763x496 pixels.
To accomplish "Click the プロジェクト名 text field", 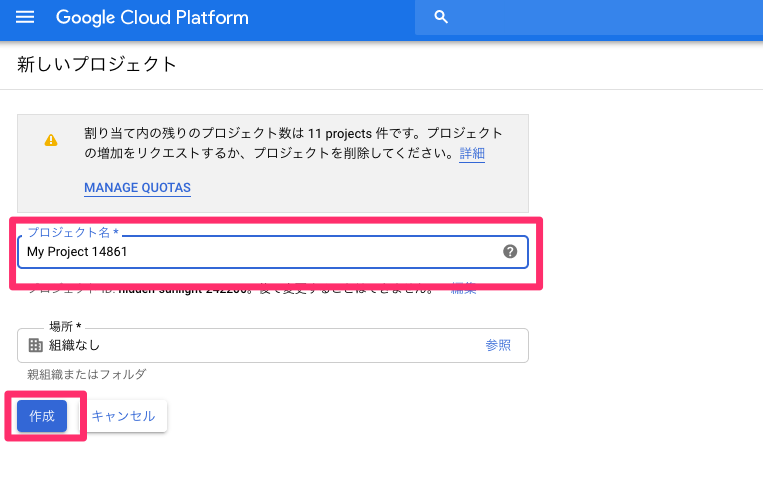I will pyautogui.click(x=260, y=252).
